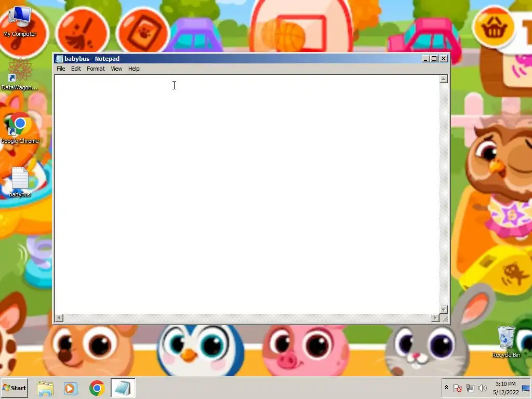Open the network tray icon
The image size is (532, 399).
tap(470, 388)
